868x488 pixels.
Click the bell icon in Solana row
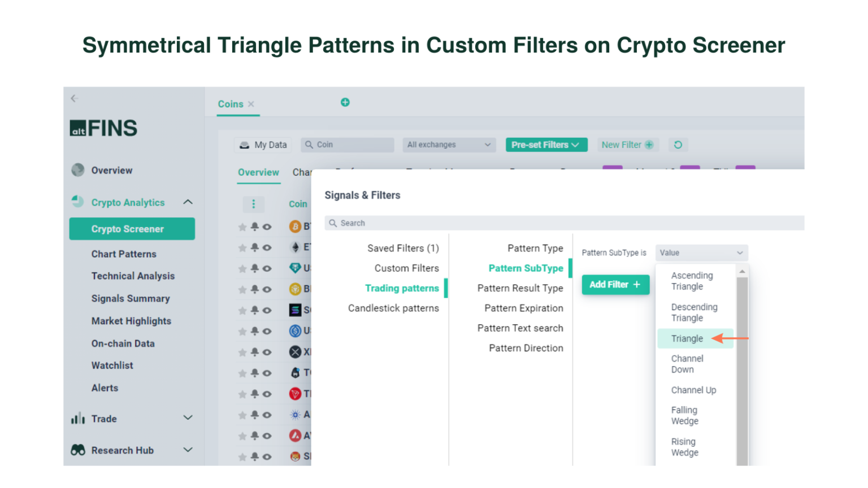(254, 310)
